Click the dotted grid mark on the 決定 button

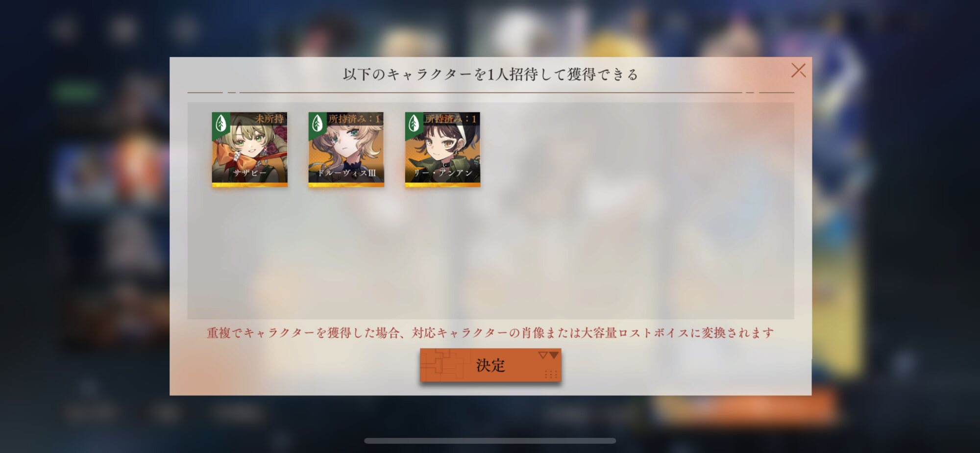(551, 375)
